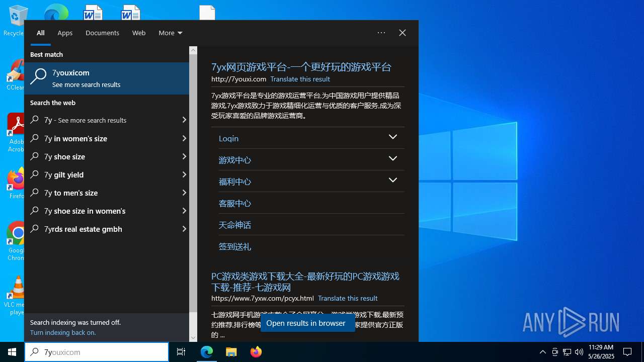Expand the 福利中心 section chevron
Viewport: 644px width, 362px height.
[x=393, y=180]
